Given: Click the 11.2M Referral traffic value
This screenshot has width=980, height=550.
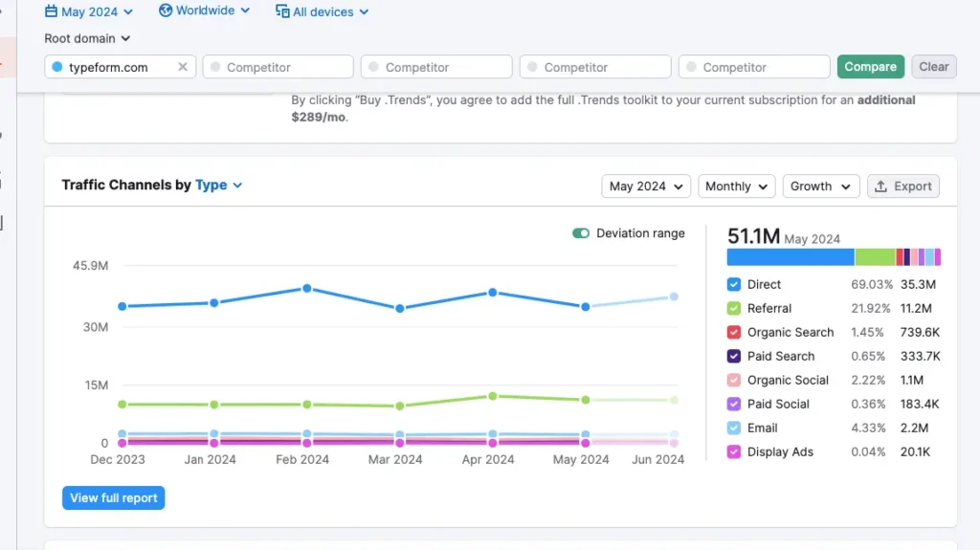Looking at the screenshot, I should coord(916,308).
